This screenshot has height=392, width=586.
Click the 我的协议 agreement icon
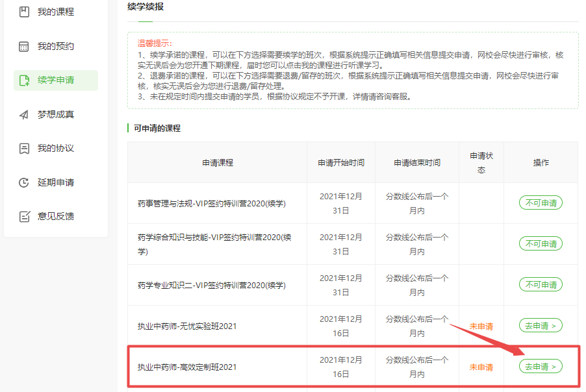[24, 149]
